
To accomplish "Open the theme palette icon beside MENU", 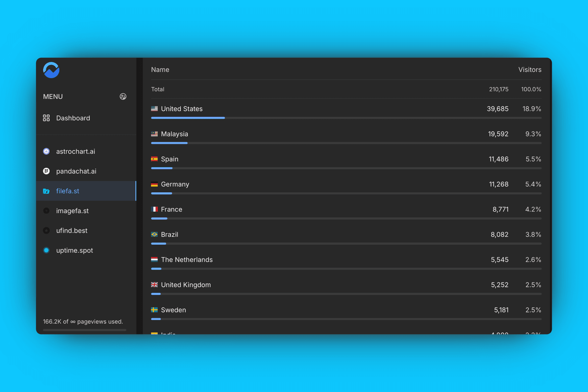I will tap(123, 96).
